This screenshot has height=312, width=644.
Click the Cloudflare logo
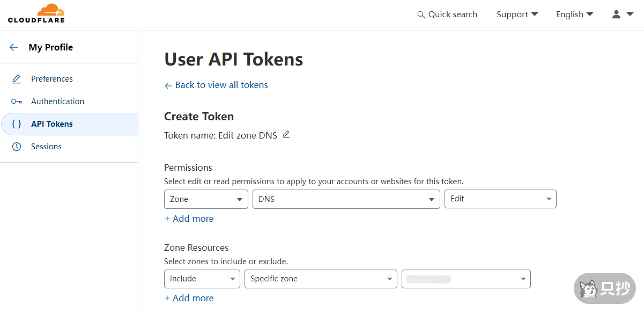pyautogui.click(x=36, y=13)
